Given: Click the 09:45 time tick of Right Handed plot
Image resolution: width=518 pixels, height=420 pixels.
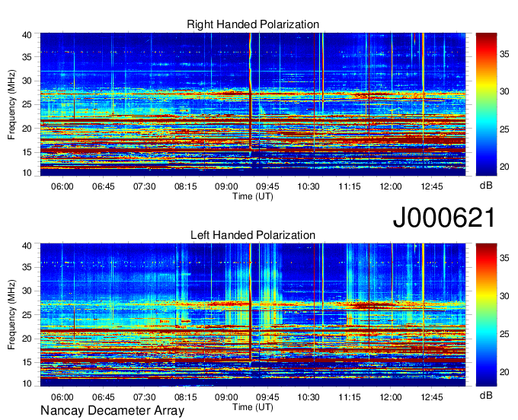Looking at the screenshot, I should [267, 186].
